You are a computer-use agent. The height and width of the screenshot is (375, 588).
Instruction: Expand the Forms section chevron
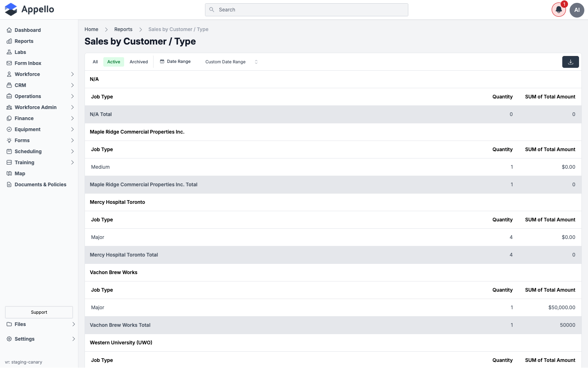tap(72, 141)
